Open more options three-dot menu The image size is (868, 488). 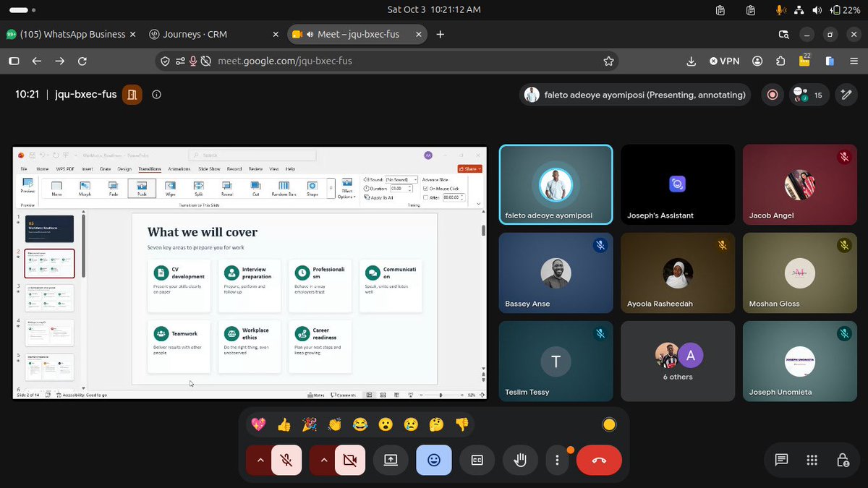pyautogui.click(x=557, y=460)
